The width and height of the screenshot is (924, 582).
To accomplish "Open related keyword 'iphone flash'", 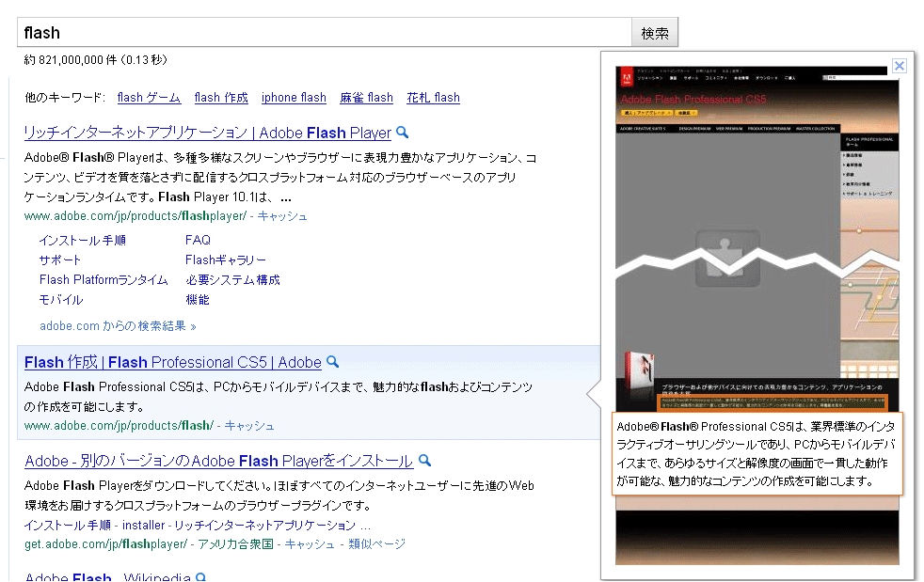I will click(294, 98).
